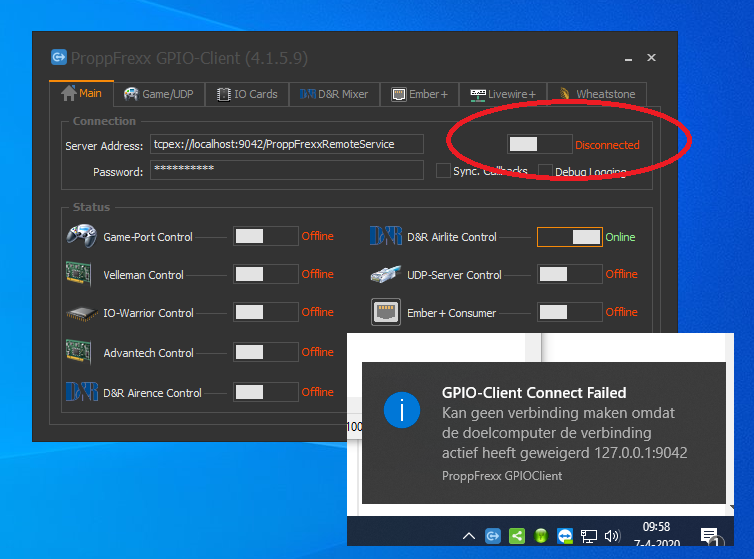Switch to the Game/UDP tab
The image size is (754, 559).
(160, 94)
